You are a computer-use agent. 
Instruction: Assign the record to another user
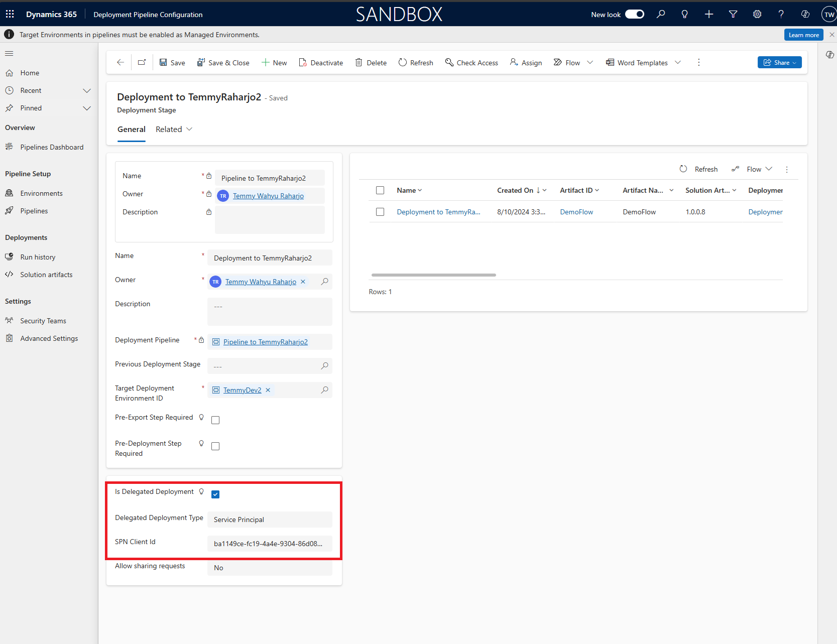[x=526, y=62]
